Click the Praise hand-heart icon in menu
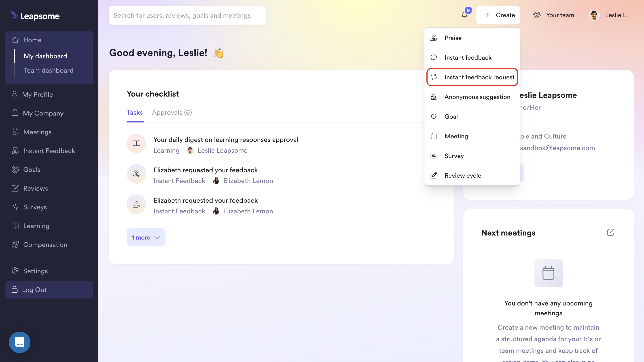This screenshot has height=362, width=644. click(x=434, y=38)
